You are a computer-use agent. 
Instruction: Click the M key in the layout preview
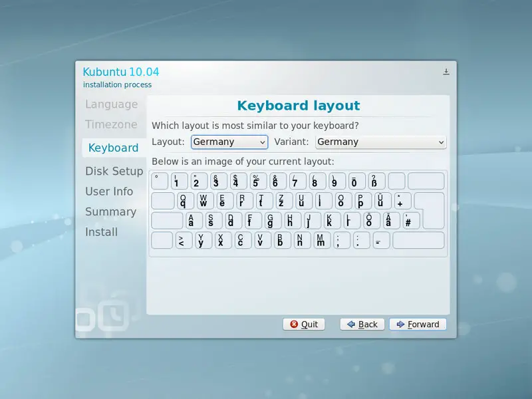coord(322,241)
